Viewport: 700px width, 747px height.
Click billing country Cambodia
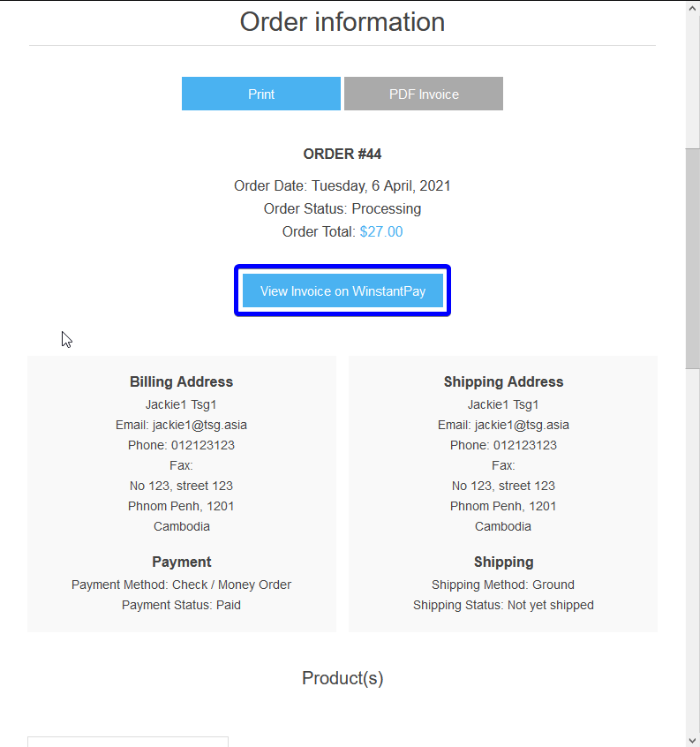point(182,526)
